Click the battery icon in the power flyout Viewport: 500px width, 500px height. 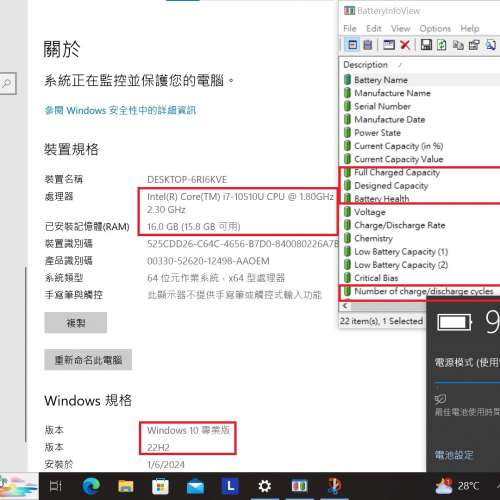[455, 322]
